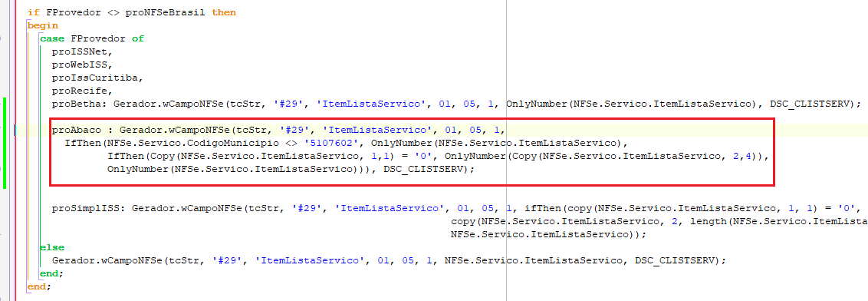Image resolution: width=868 pixels, height=301 pixels.
Task: Click the 'case' keyword
Action: tap(52, 38)
